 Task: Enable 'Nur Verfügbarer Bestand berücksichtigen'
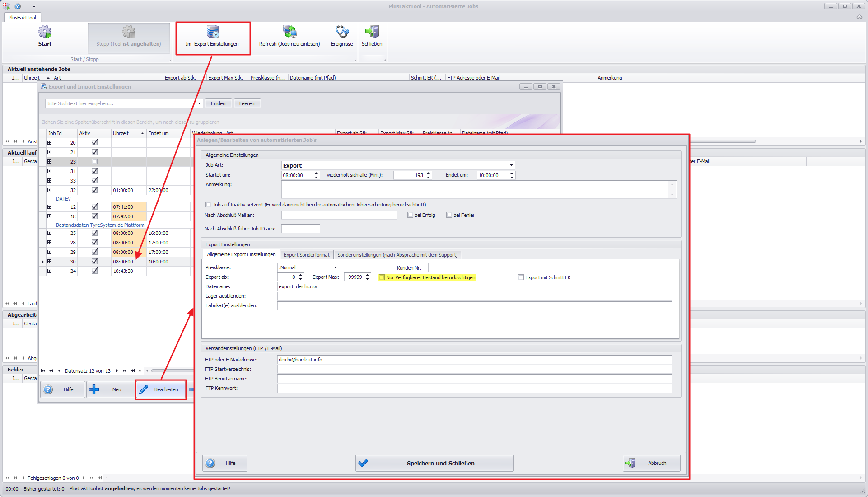[382, 277]
